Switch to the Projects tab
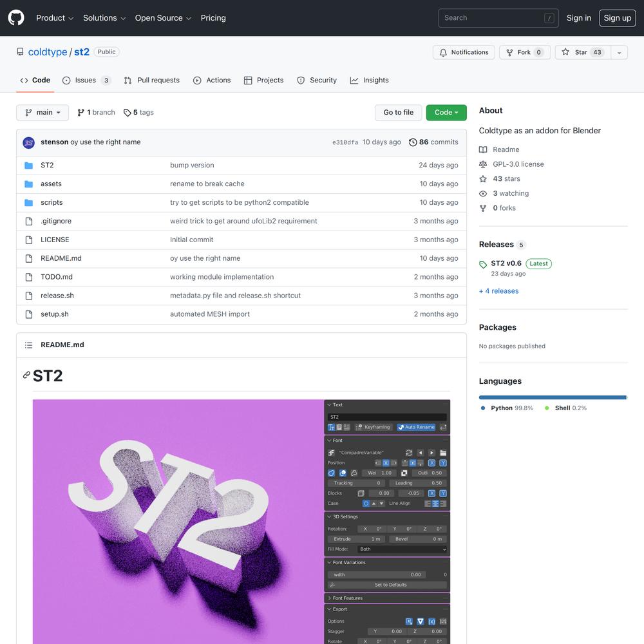This screenshot has height=644, width=644. [x=263, y=80]
